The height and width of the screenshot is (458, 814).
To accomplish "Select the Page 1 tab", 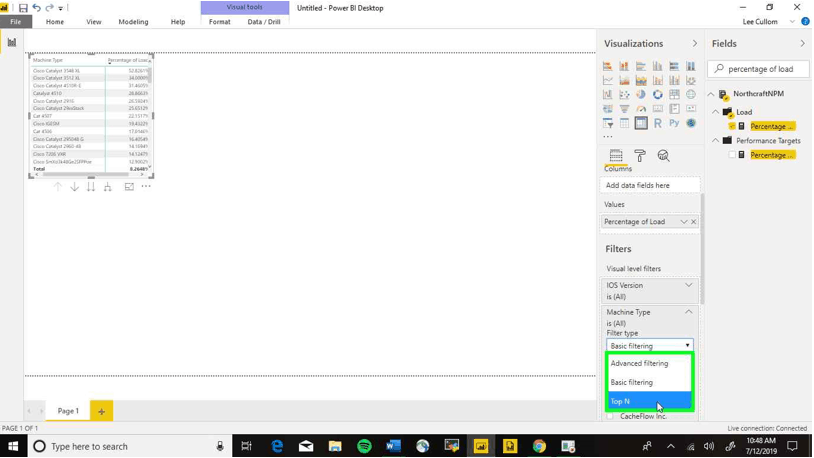I will (68, 411).
